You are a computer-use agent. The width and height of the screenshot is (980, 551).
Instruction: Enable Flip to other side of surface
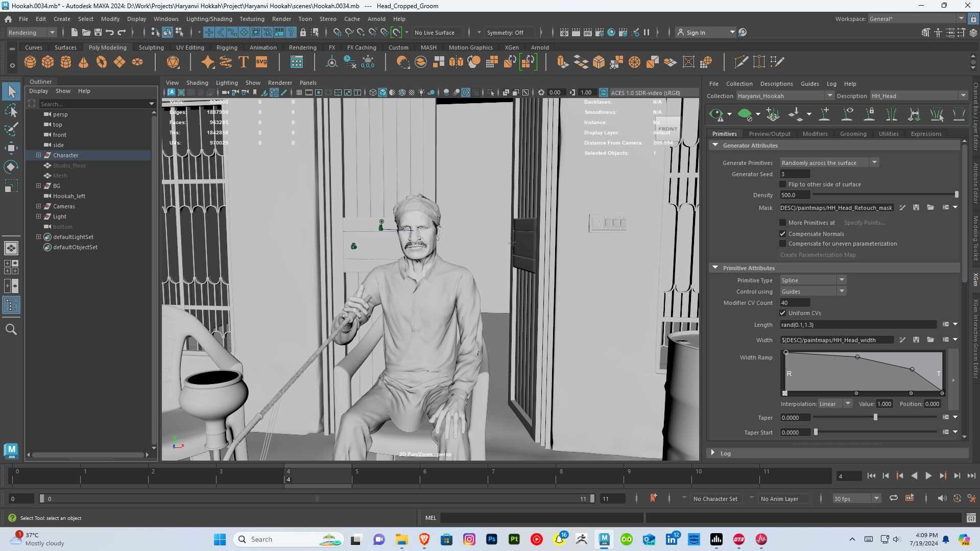782,184
